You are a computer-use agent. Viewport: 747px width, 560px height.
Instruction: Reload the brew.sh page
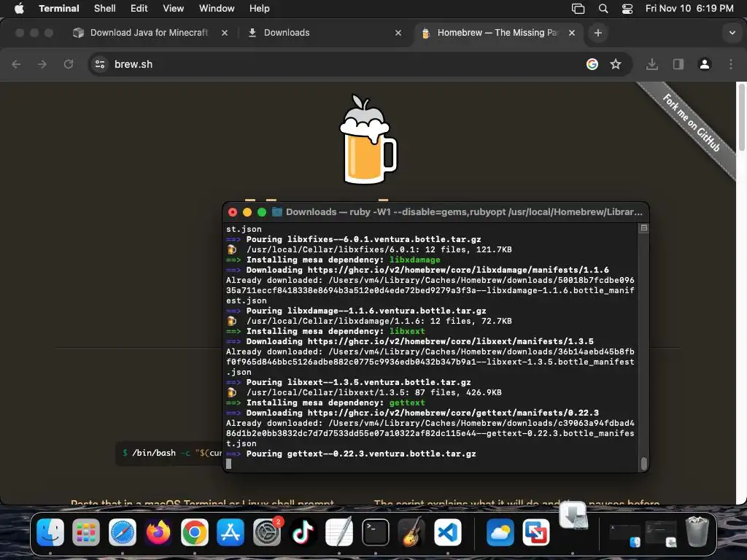coord(69,64)
